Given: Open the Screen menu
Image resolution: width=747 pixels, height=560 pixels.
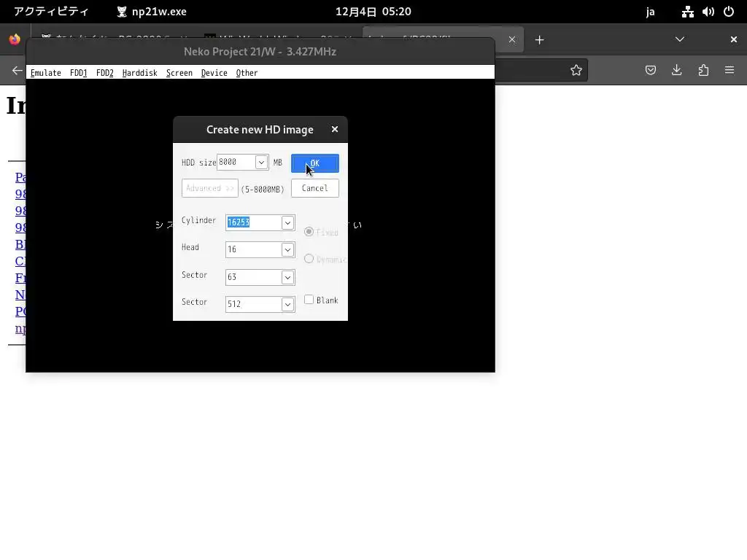Looking at the screenshot, I should pyautogui.click(x=179, y=73).
